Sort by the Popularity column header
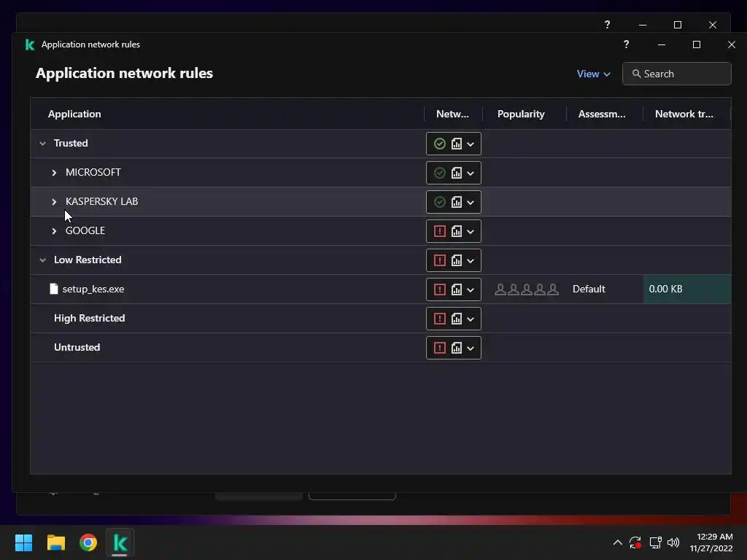Viewport: 747px width, 560px height. [521, 114]
